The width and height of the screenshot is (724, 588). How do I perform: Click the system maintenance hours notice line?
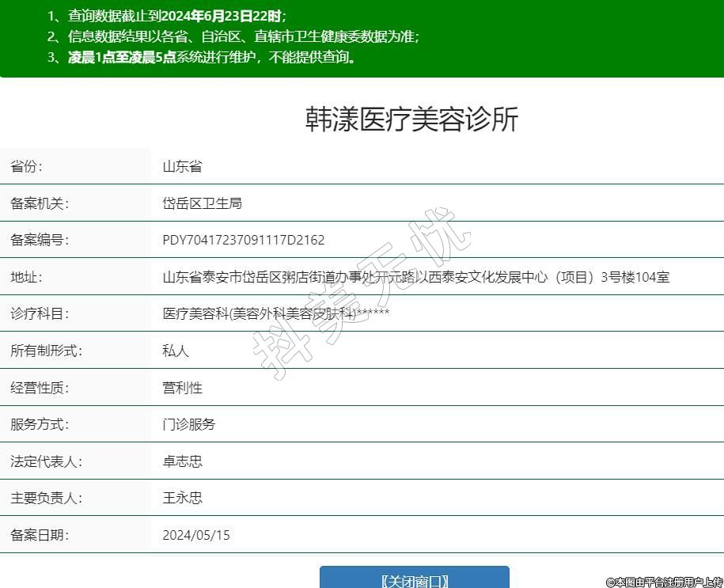point(202,57)
